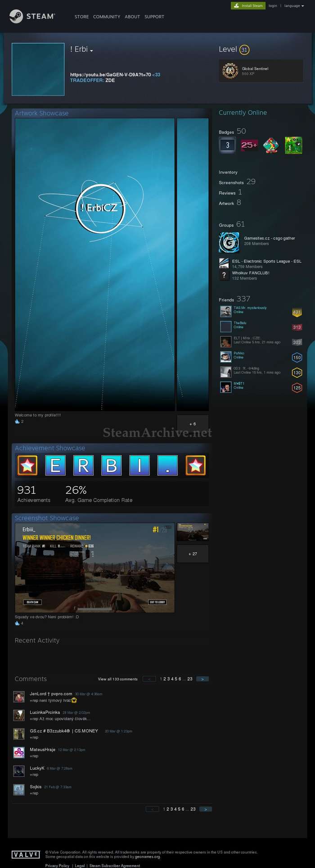Click the Whoikuv FANCLUB question mark icon

coord(224,275)
